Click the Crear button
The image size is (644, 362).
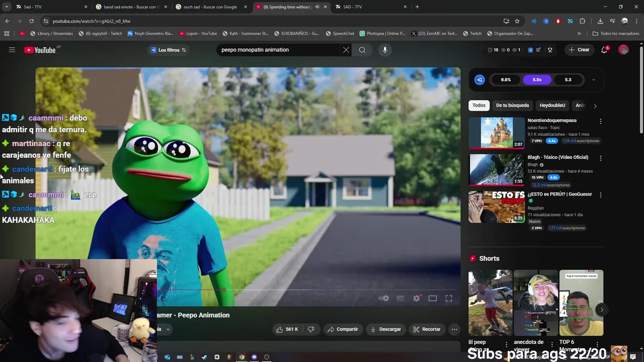(x=579, y=50)
